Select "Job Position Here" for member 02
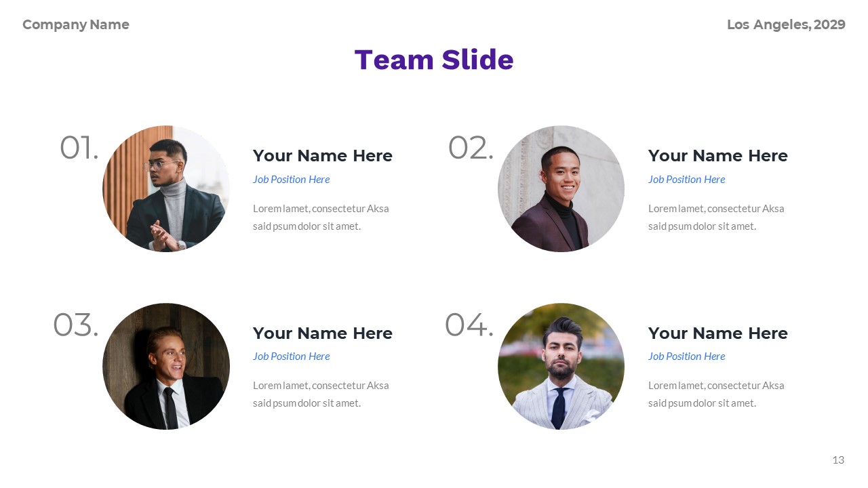Viewport: 868px width, 488px height. tap(686, 180)
